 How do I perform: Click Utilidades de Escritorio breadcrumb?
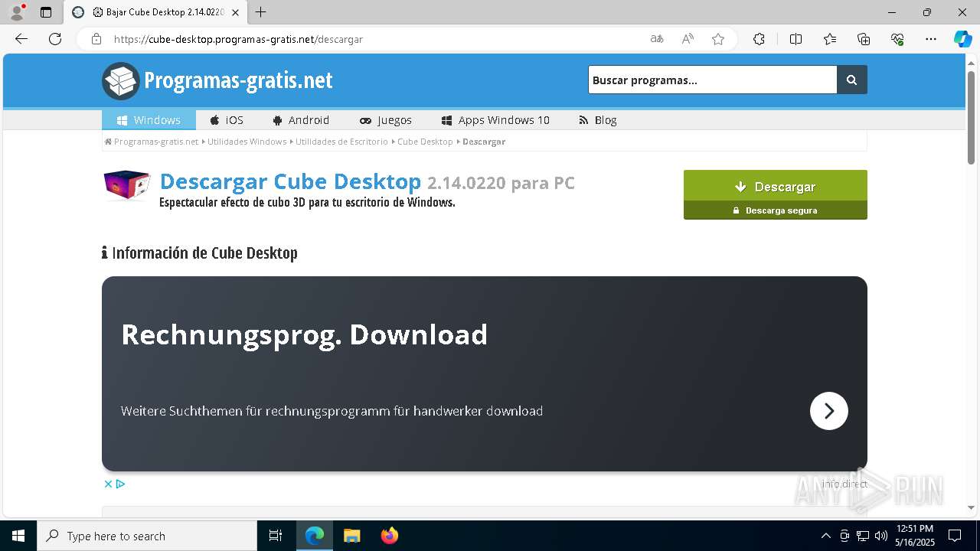341,142
